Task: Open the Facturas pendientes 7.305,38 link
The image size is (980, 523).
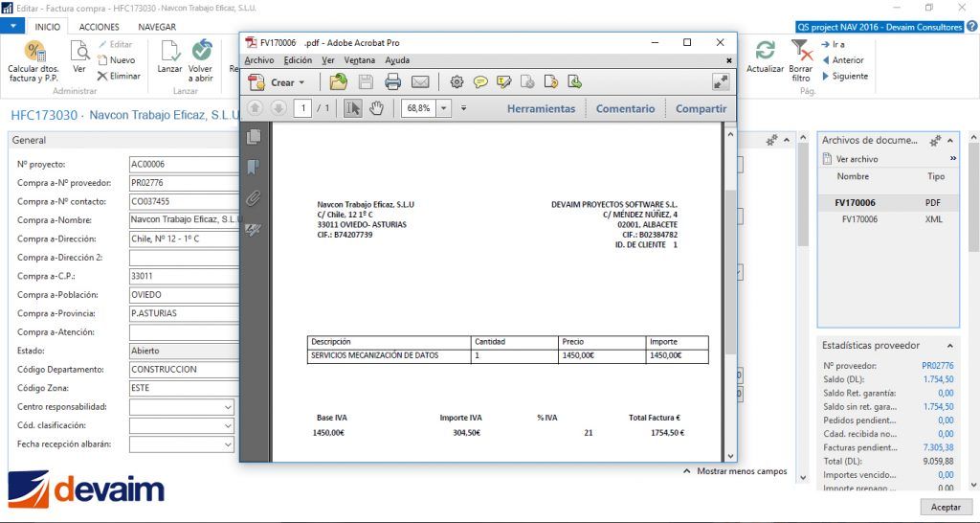Action: click(x=938, y=447)
